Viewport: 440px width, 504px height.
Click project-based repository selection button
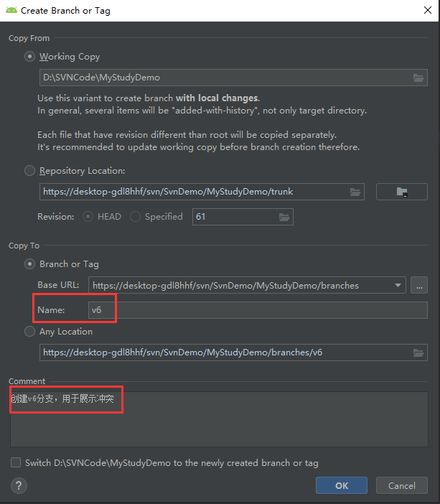pyautogui.click(x=402, y=192)
